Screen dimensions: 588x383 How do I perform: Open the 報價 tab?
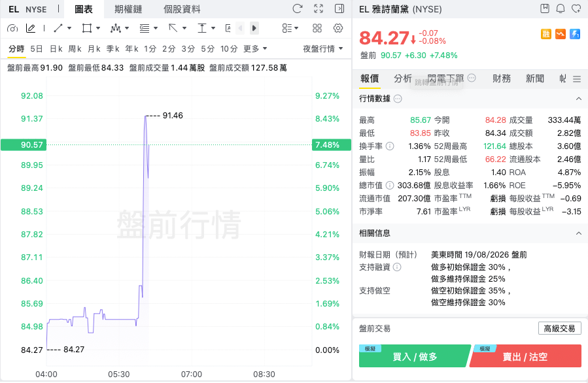tap(370, 78)
